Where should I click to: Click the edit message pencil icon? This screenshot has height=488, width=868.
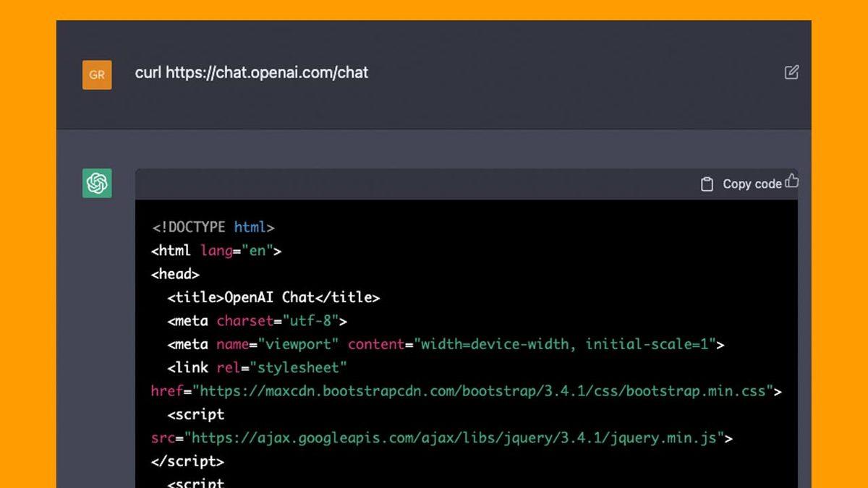click(791, 72)
